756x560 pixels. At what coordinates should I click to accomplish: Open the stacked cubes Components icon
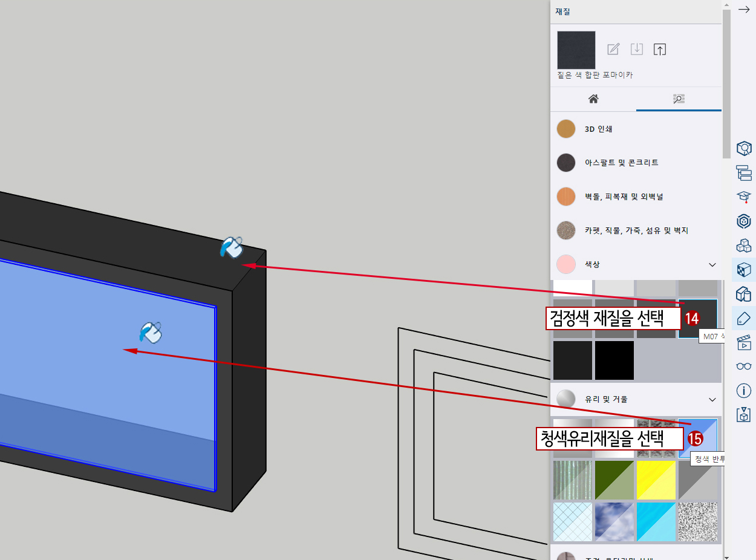point(744,246)
